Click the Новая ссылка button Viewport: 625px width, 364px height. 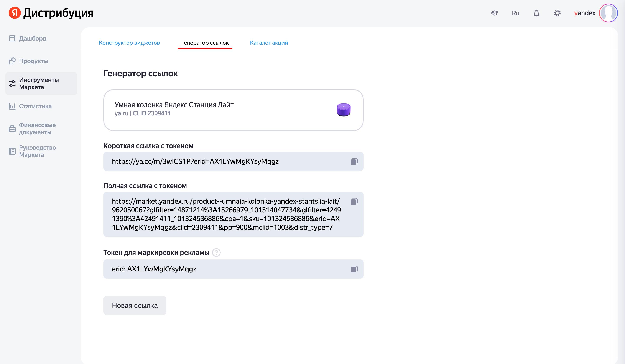pos(135,305)
